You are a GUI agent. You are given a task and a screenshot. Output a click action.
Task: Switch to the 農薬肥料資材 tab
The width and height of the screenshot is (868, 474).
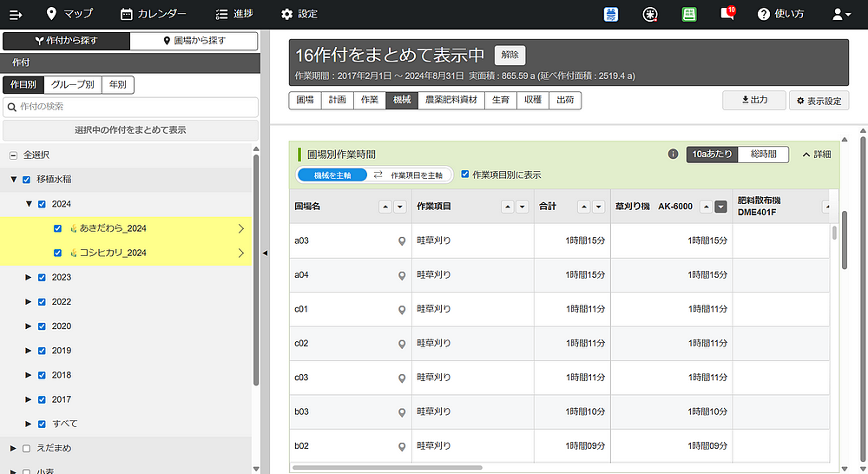450,100
